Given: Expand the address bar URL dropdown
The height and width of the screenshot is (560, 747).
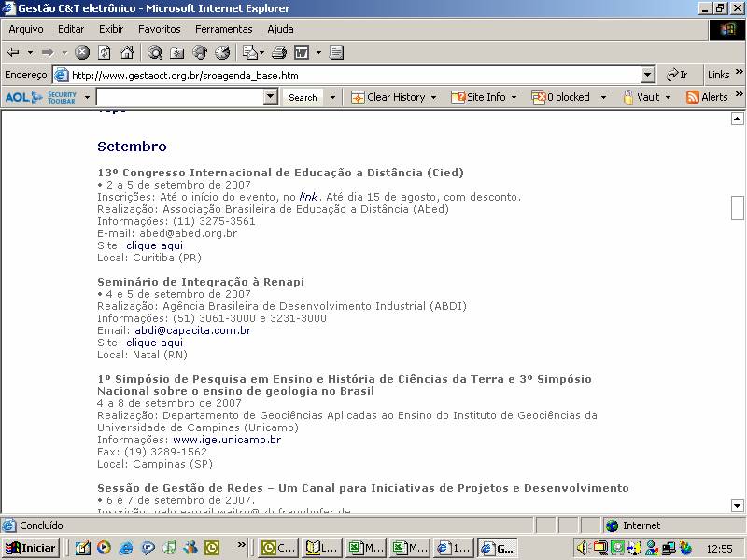Looking at the screenshot, I should [x=648, y=75].
